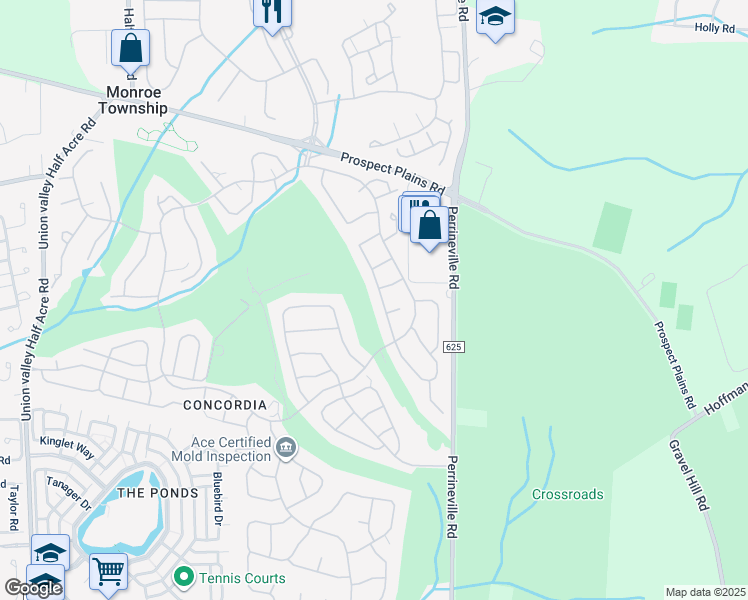
Task: Open the upper graduation cap marker beside Taylor Rd
Action: tap(51, 553)
